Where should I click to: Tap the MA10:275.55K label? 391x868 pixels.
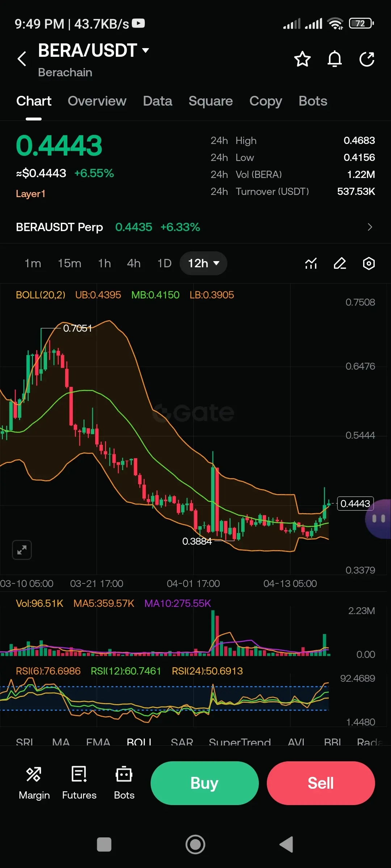pyautogui.click(x=177, y=604)
